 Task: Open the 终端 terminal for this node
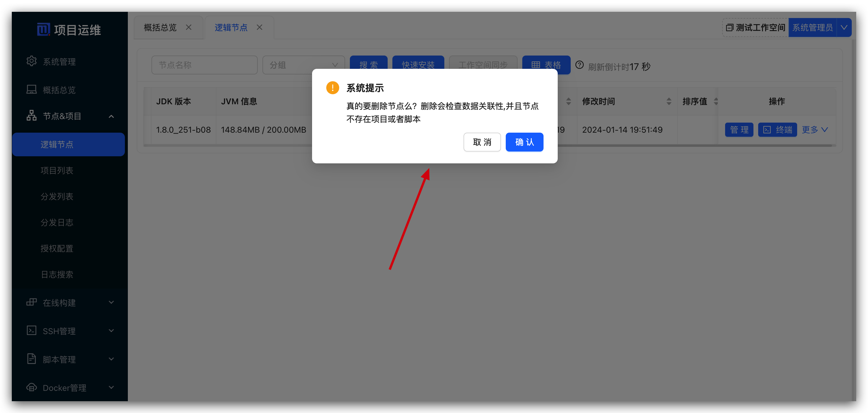tap(777, 129)
